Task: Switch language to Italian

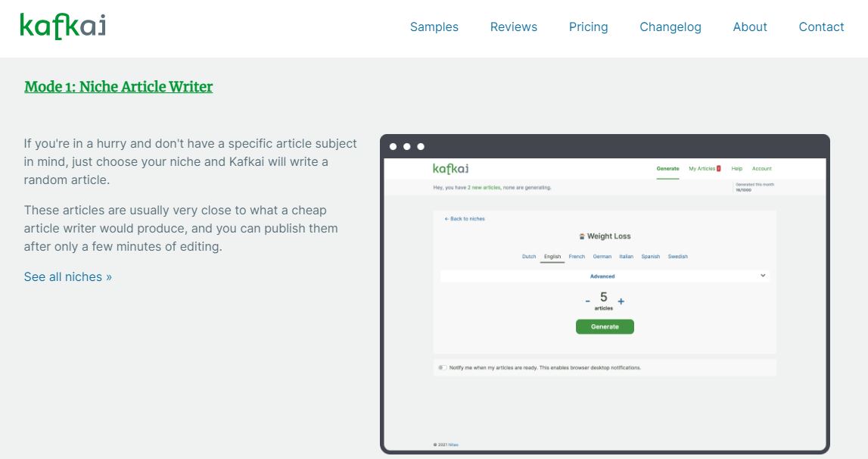Action: click(x=626, y=257)
